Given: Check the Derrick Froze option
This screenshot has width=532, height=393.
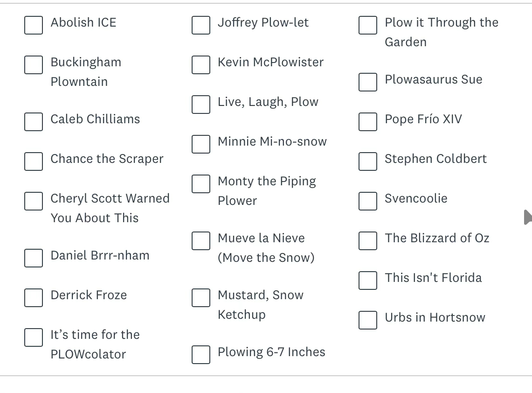Looking at the screenshot, I should 34,298.
